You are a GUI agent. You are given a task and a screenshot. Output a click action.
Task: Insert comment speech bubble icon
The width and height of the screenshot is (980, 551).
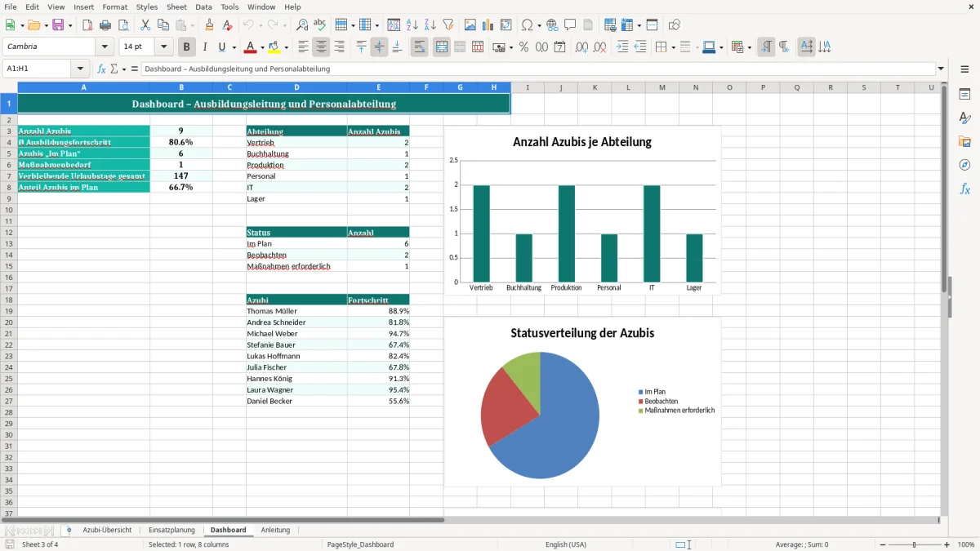pos(570,25)
